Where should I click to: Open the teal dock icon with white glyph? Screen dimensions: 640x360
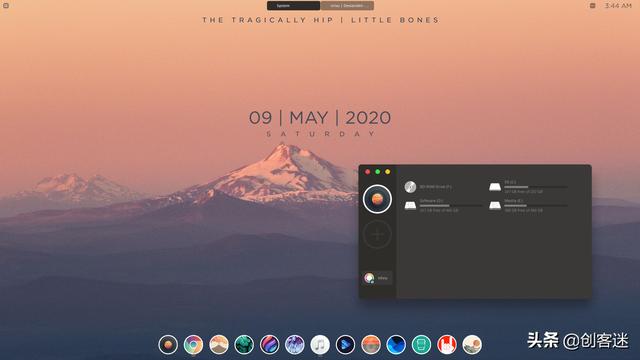click(421, 344)
